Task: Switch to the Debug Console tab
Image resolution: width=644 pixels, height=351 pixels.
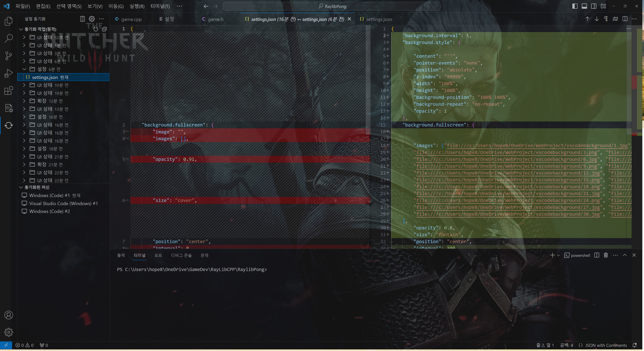Action: pos(181,255)
